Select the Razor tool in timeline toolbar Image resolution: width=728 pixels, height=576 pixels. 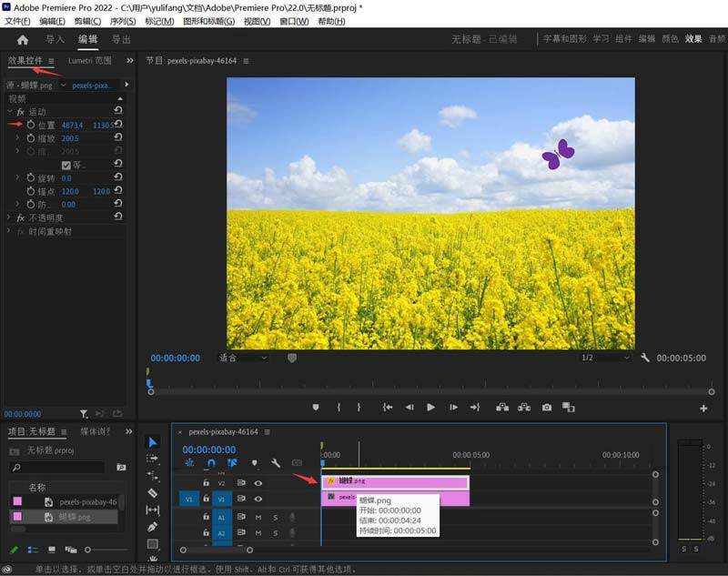click(153, 493)
